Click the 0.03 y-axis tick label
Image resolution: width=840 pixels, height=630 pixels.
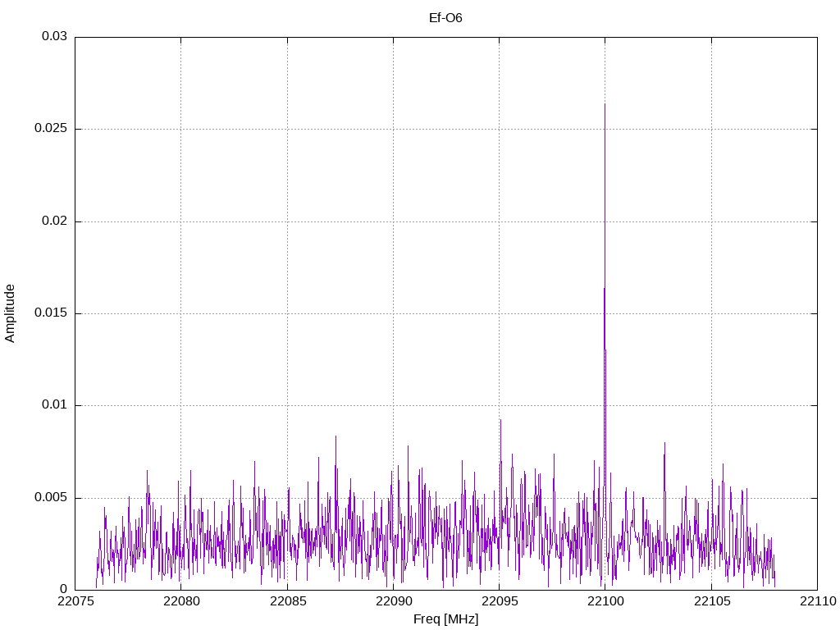coord(55,36)
